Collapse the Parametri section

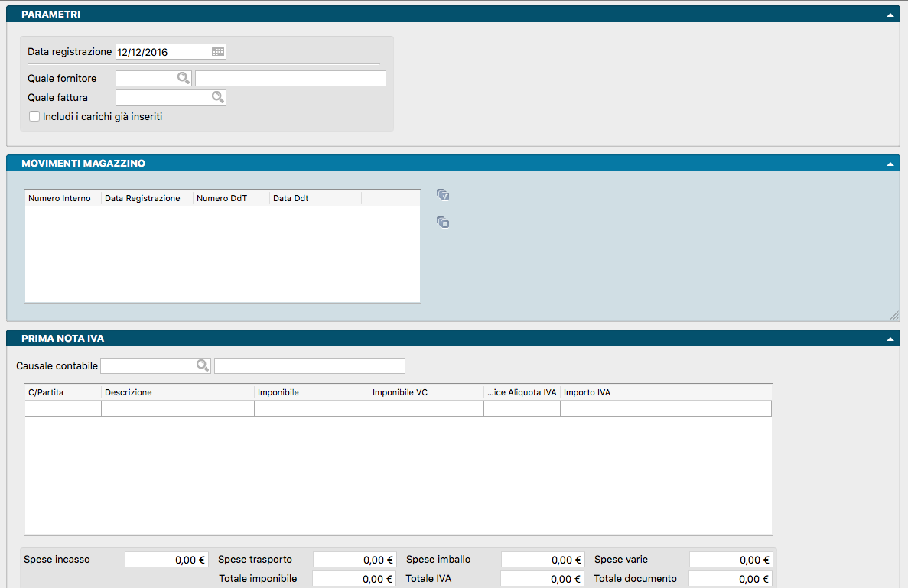click(x=890, y=15)
